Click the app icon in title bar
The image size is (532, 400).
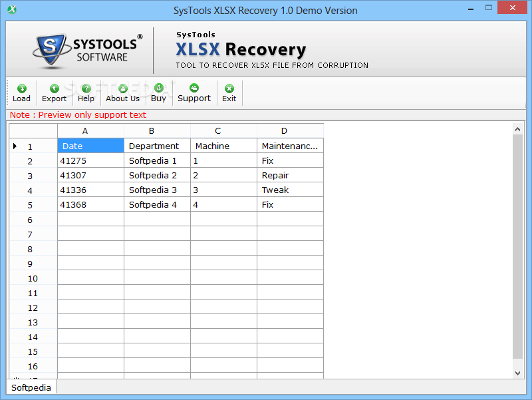(12, 9)
